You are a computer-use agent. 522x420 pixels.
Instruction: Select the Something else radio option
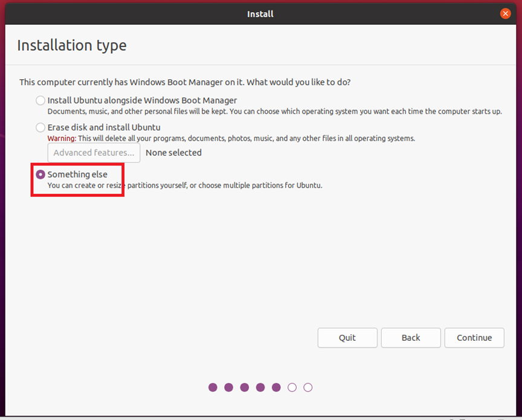pyautogui.click(x=40, y=175)
